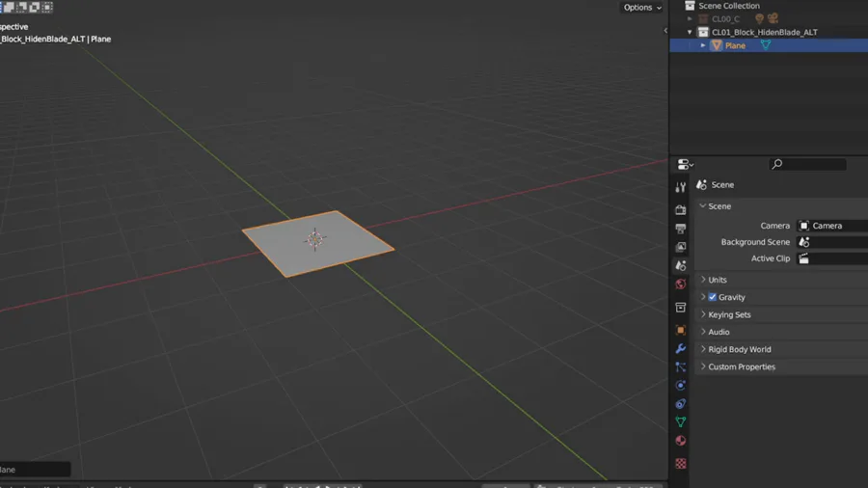This screenshot has width=868, height=488.
Task: Click the last-operator panel at viewport bottom
Action: tap(35, 469)
